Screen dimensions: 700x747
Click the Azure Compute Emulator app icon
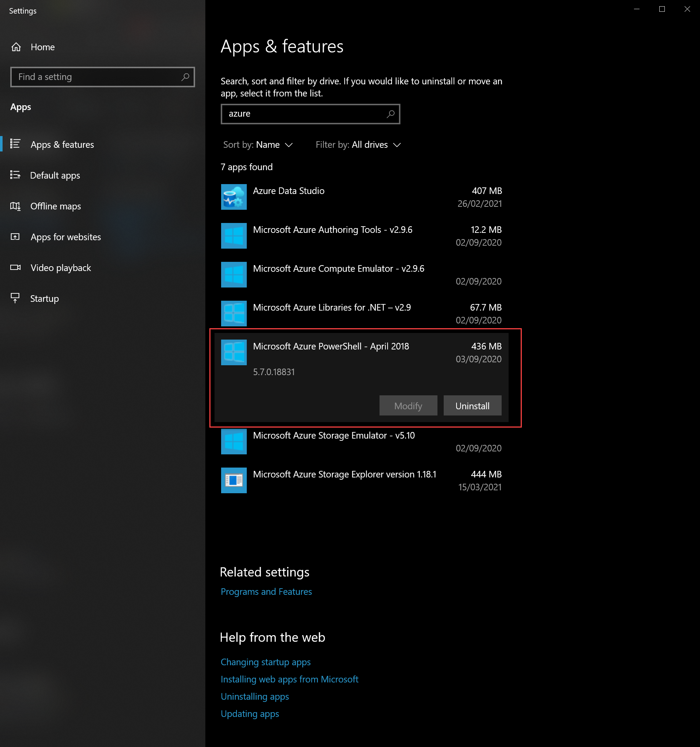pyautogui.click(x=234, y=275)
